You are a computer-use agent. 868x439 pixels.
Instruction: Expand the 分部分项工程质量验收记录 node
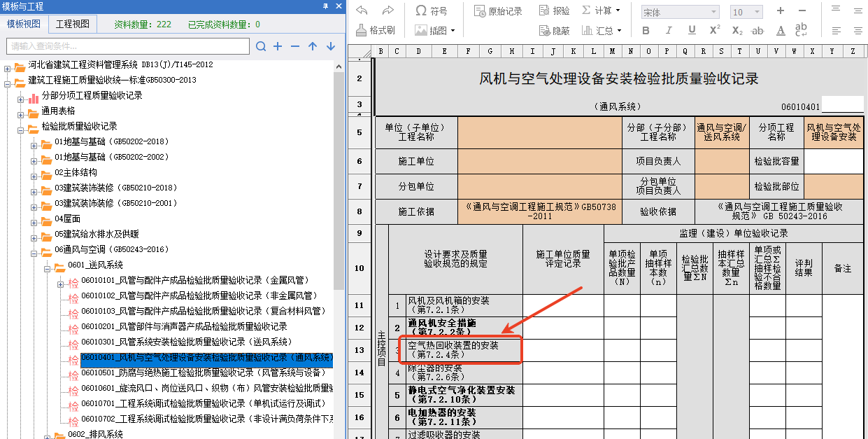pos(21,99)
